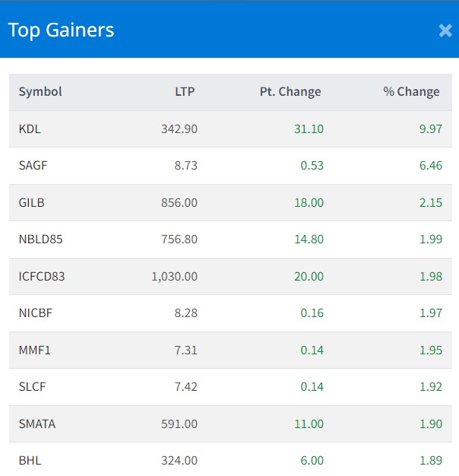The width and height of the screenshot is (459, 476).
Task: Open the SAGF stock symbol
Action: (x=33, y=166)
